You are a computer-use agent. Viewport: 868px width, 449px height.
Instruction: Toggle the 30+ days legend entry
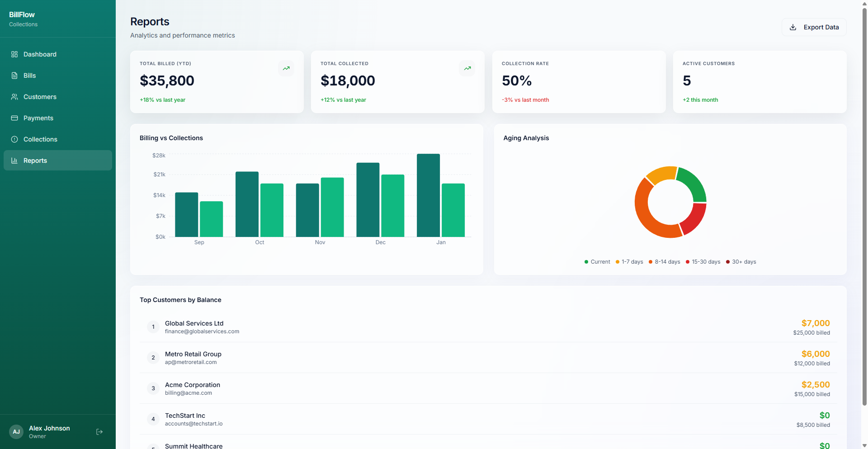741,262
